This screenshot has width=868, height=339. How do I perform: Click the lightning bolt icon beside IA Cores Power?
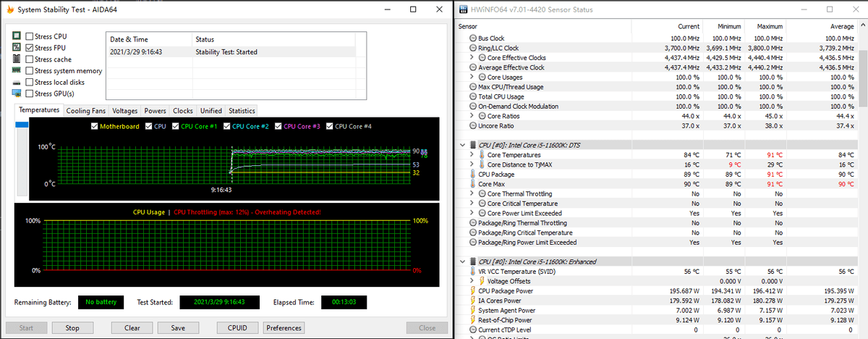(473, 301)
